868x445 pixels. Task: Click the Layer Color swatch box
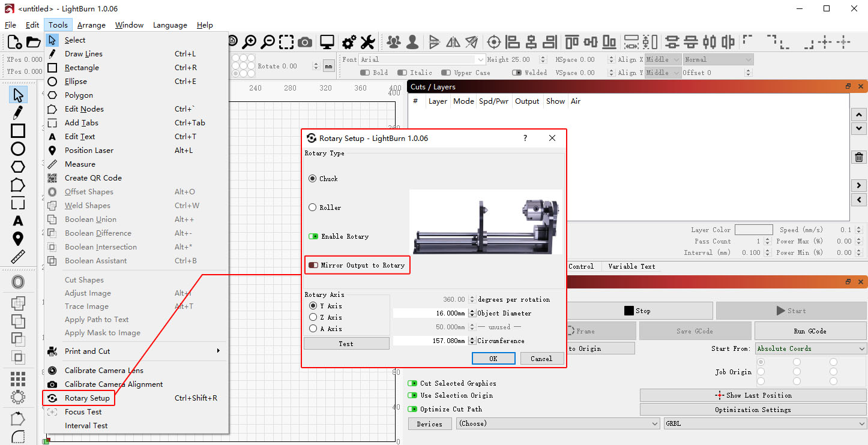(x=753, y=230)
